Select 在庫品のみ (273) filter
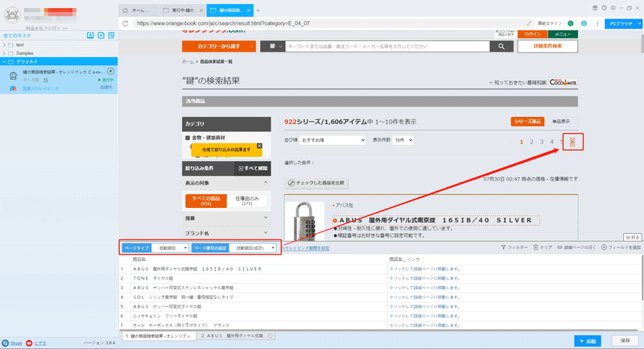 pyautogui.click(x=247, y=201)
